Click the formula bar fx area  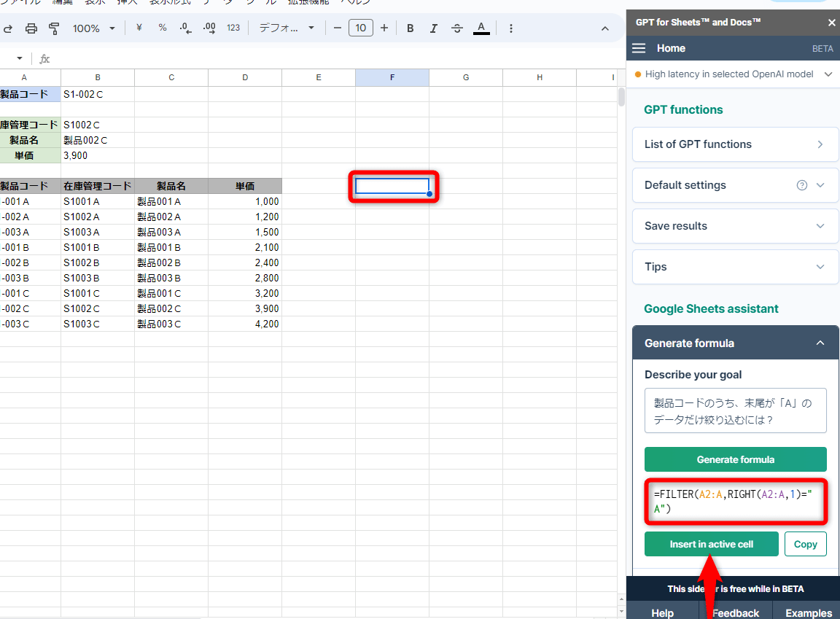(x=44, y=59)
